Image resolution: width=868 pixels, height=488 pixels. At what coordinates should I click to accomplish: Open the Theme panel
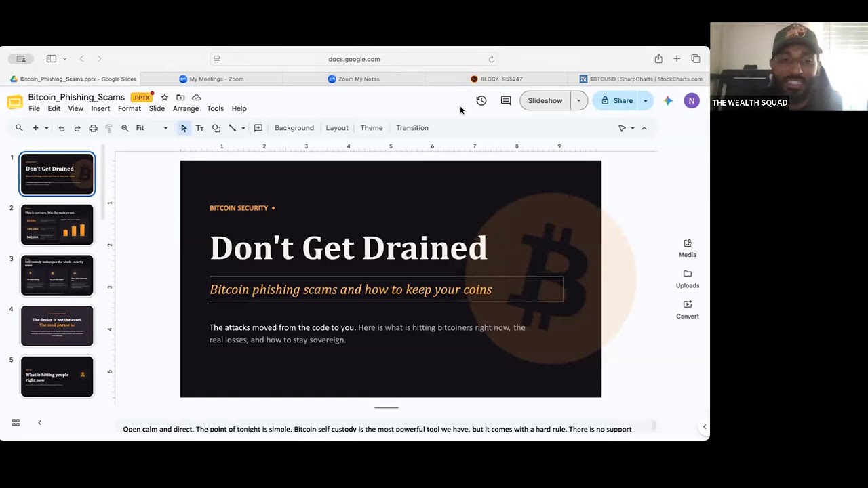point(372,128)
